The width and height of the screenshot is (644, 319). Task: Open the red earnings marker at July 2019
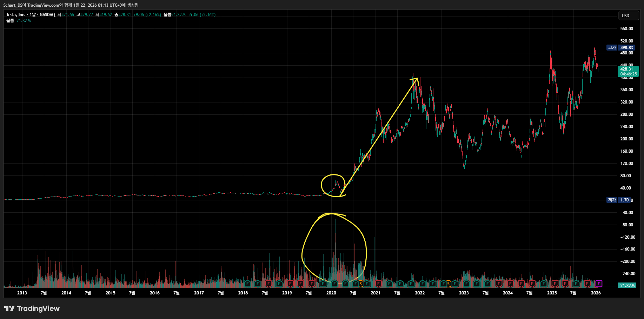coord(312,284)
